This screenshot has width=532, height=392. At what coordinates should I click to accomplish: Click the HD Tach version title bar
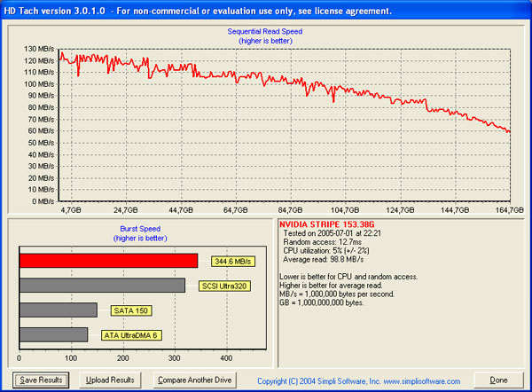tap(266, 11)
